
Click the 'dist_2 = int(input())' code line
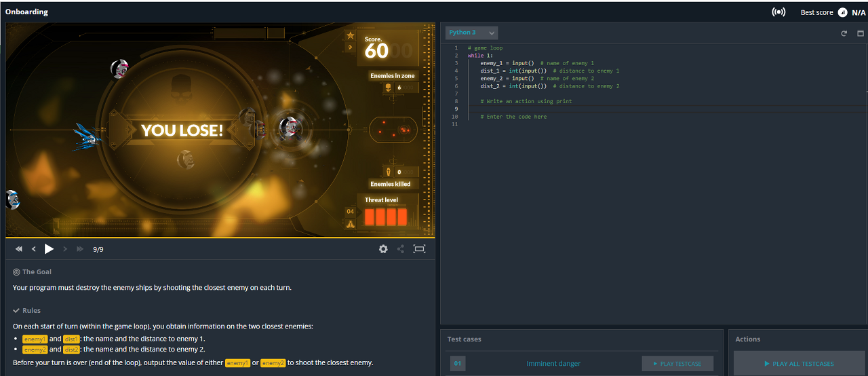tap(513, 86)
